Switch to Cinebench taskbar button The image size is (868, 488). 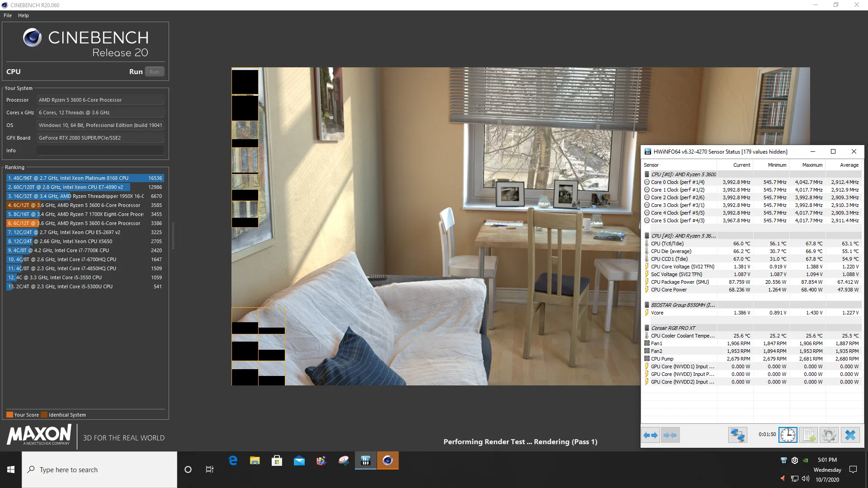[x=388, y=460]
